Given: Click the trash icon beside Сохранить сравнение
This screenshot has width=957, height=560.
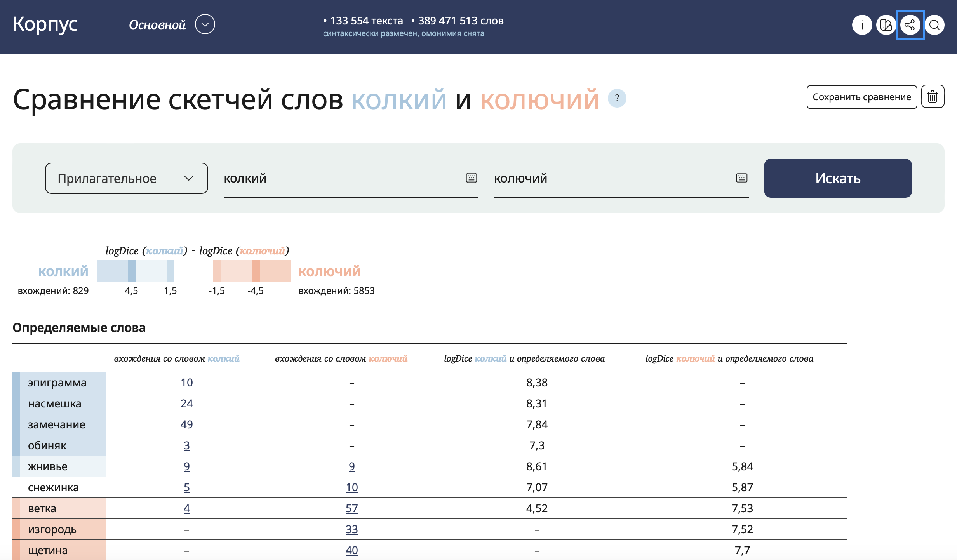Looking at the screenshot, I should (x=933, y=97).
